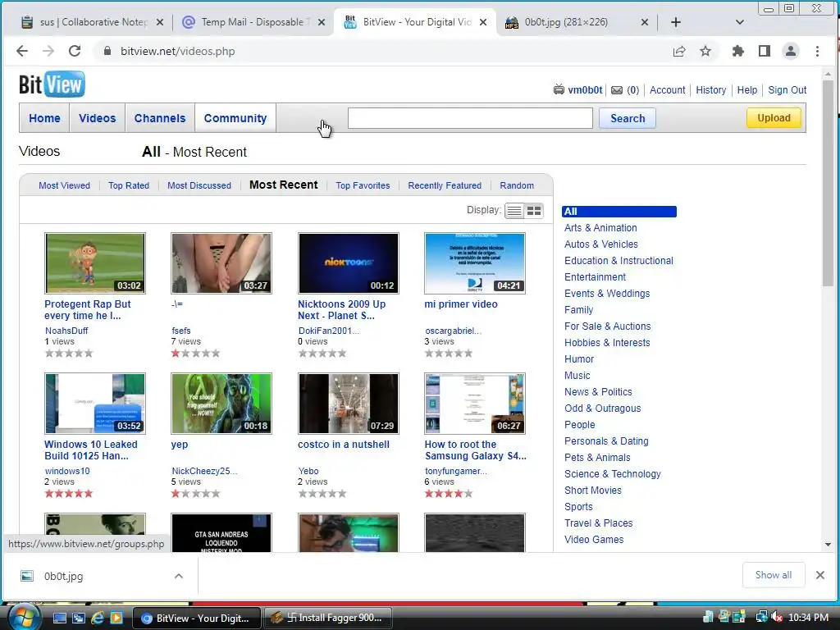Click stars under Samsung Galaxy S4 video
The image size is (840, 630).
click(x=449, y=493)
